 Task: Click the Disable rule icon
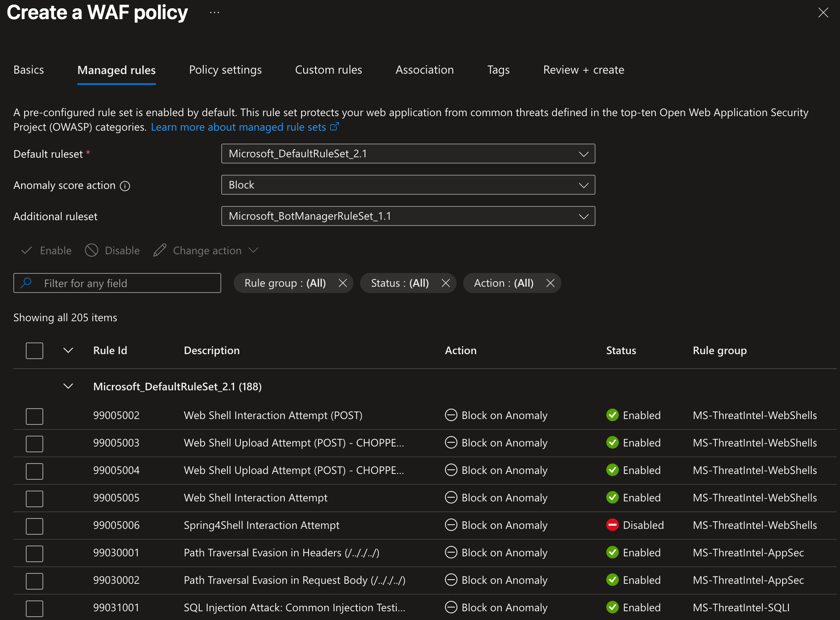(91, 250)
